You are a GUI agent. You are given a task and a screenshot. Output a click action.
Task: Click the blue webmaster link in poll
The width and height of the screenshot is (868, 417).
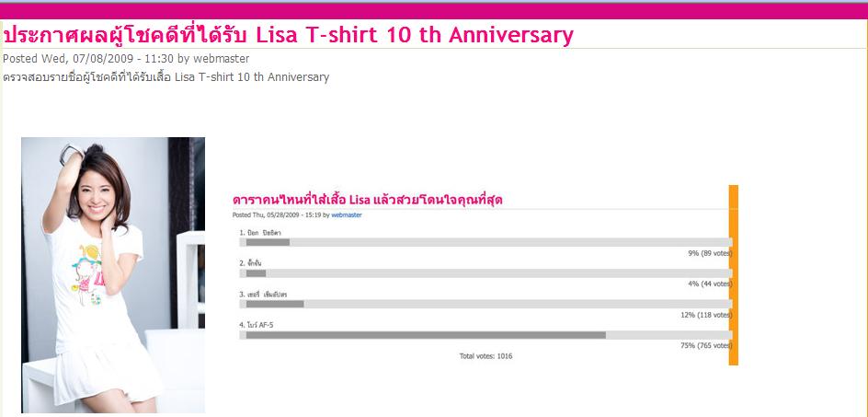[346, 215]
